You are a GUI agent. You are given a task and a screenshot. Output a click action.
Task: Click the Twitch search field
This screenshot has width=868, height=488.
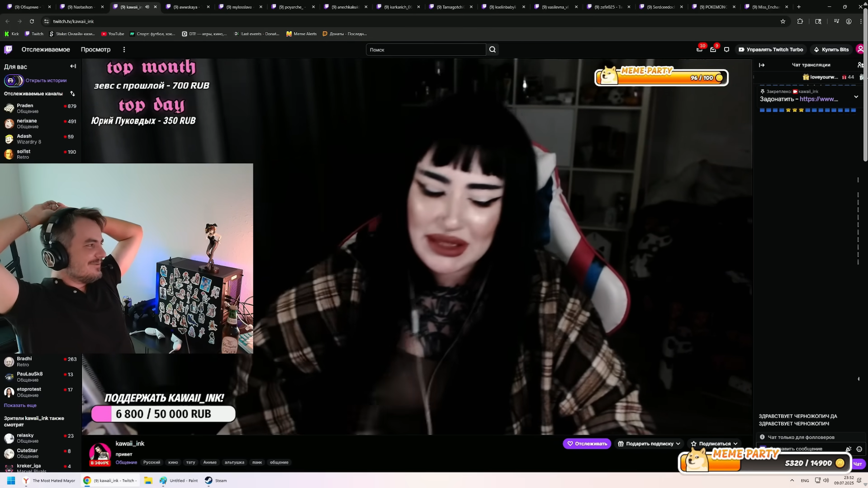[426, 50]
